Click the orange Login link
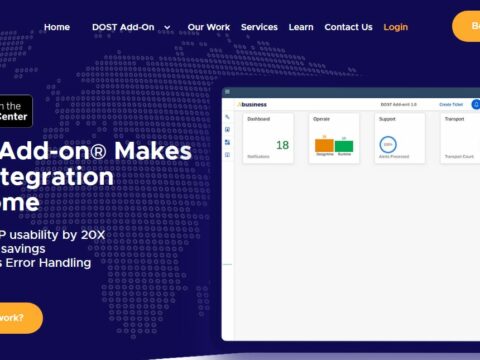This screenshot has width=480, height=360. tap(396, 27)
